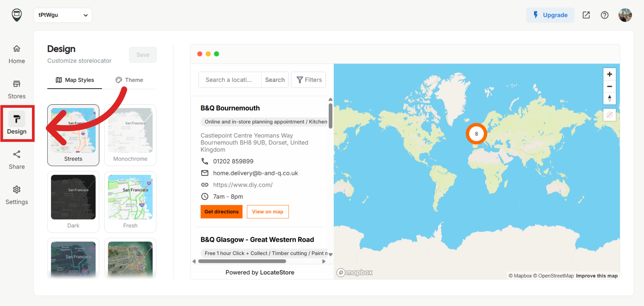644x306 pixels.
Task: Switch to the Map Styles tab
Action: [75, 80]
